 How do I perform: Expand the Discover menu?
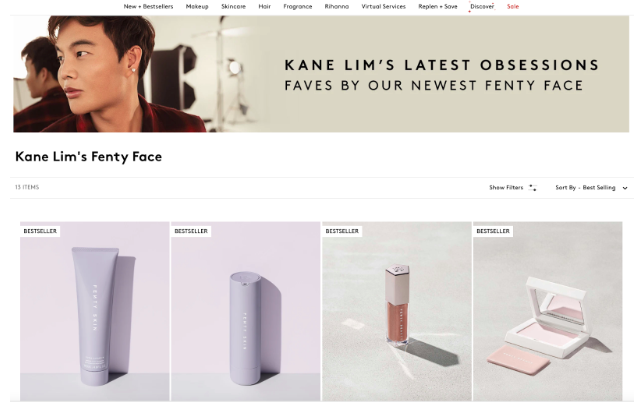(482, 6)
